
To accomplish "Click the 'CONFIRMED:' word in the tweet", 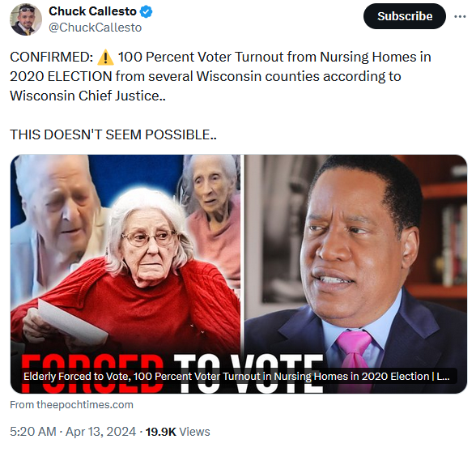I will pos(51,57).
